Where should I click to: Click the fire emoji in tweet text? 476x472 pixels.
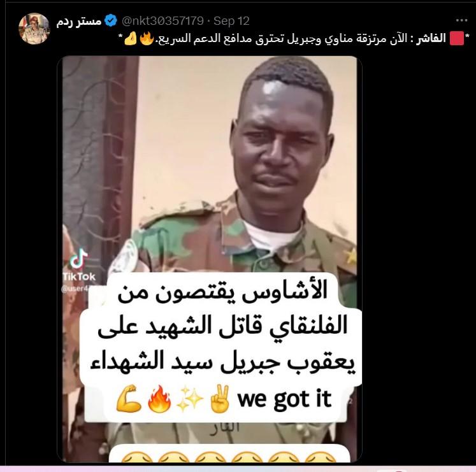[x=147, y=39]
